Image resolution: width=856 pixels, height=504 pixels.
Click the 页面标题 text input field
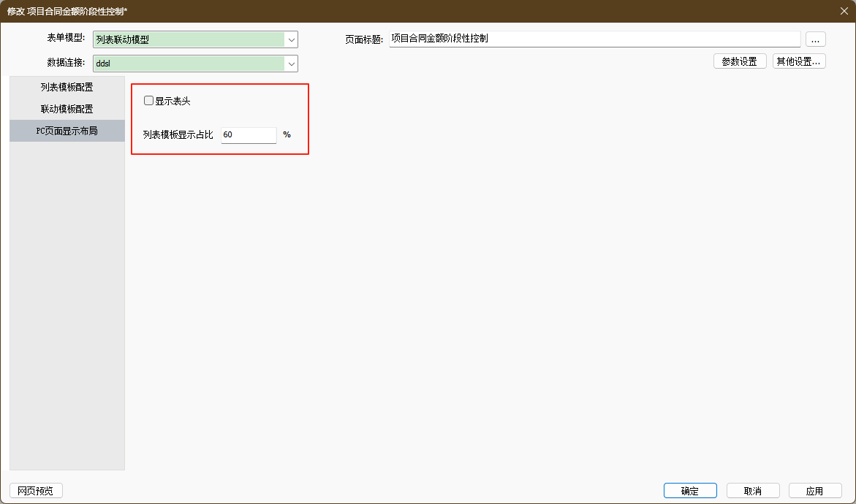(594, 39)
